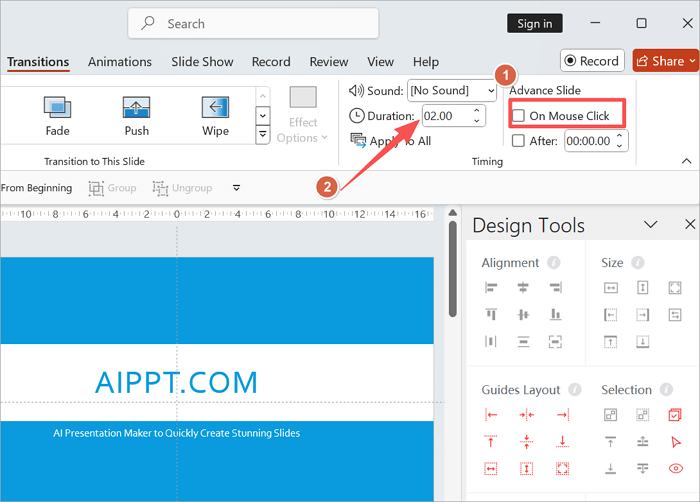Click Distribute Vertically icon in Alignment
Image resolution: width=700 pixels, height=502 pixels.
pos(523,342)
